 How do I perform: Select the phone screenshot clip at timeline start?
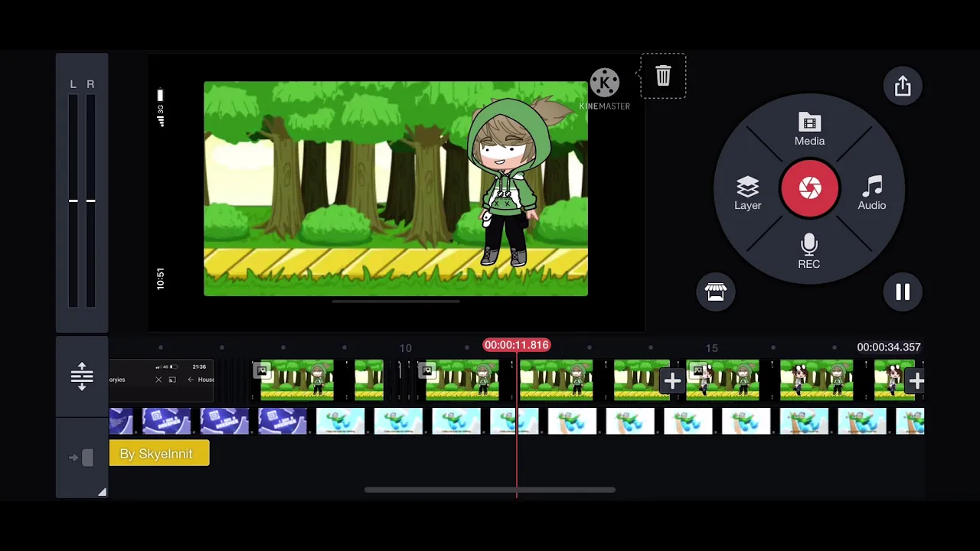pyautogui.click(x=162, y=380)
